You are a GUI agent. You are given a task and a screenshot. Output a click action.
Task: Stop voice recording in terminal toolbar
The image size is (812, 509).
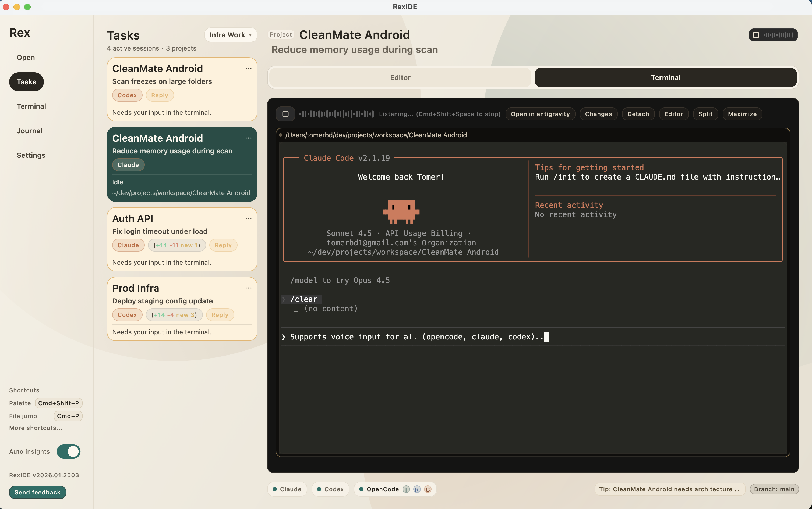pyautogui.click(x=285, y=114)
